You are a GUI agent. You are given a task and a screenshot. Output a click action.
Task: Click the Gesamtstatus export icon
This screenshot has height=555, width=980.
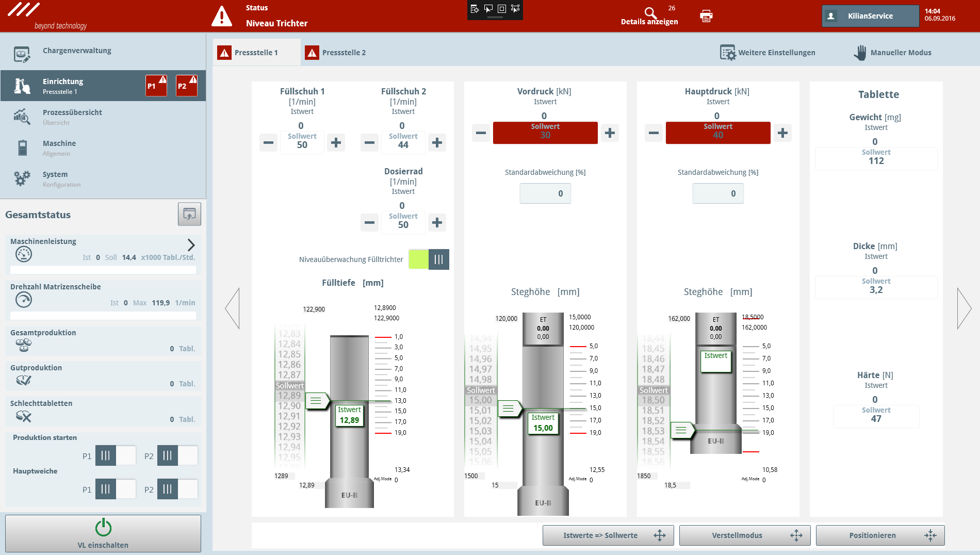coord(189,214)
